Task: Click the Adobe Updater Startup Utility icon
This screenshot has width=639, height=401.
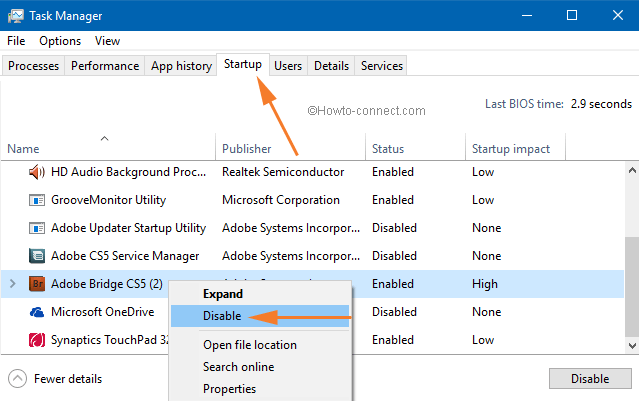Action: click(37, 228)
